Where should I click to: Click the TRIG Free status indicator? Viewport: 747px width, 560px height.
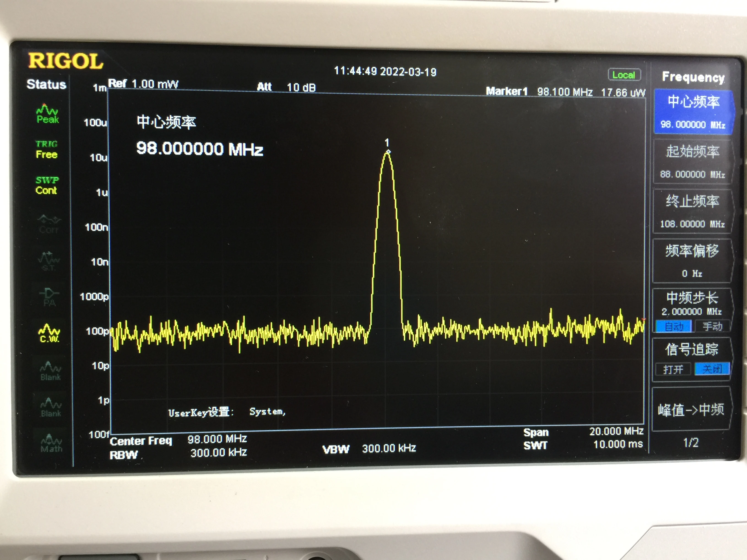coord(47,150)
